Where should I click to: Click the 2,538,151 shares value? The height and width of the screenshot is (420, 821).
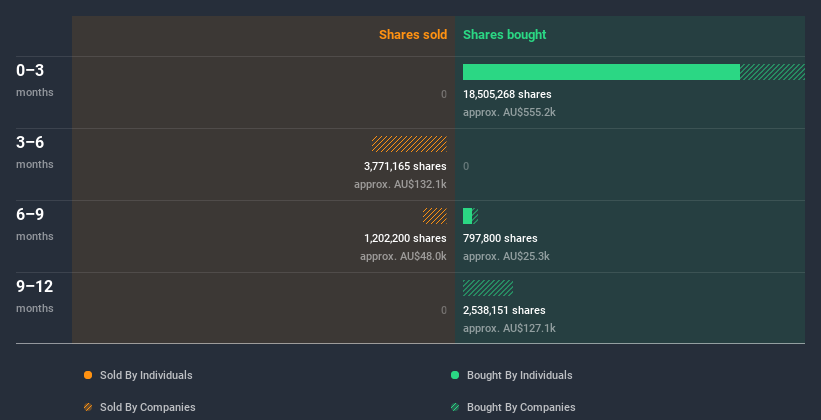tap(504, 310)
